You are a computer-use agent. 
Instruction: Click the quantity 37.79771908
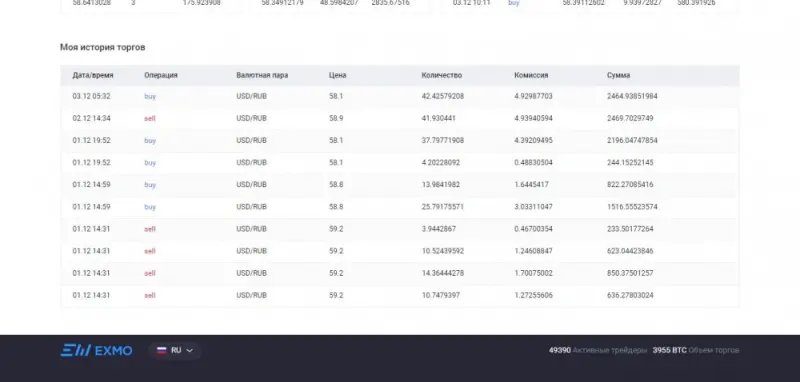pos(443,141)
